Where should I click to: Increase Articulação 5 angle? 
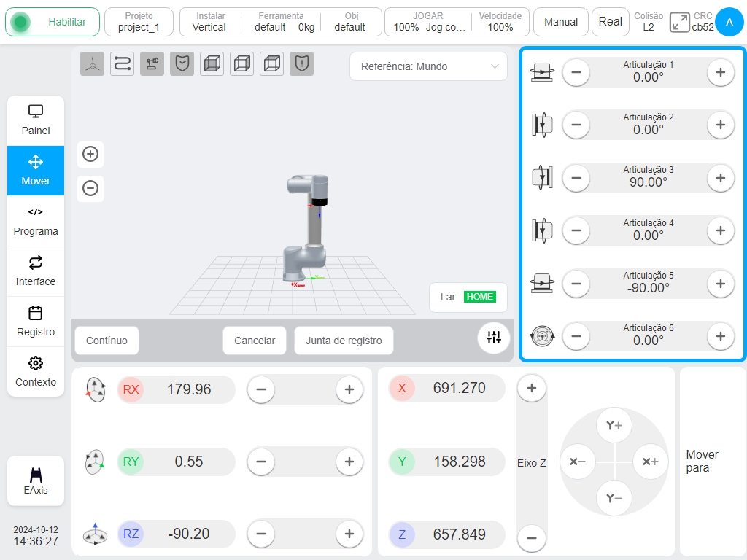[720, 284]
